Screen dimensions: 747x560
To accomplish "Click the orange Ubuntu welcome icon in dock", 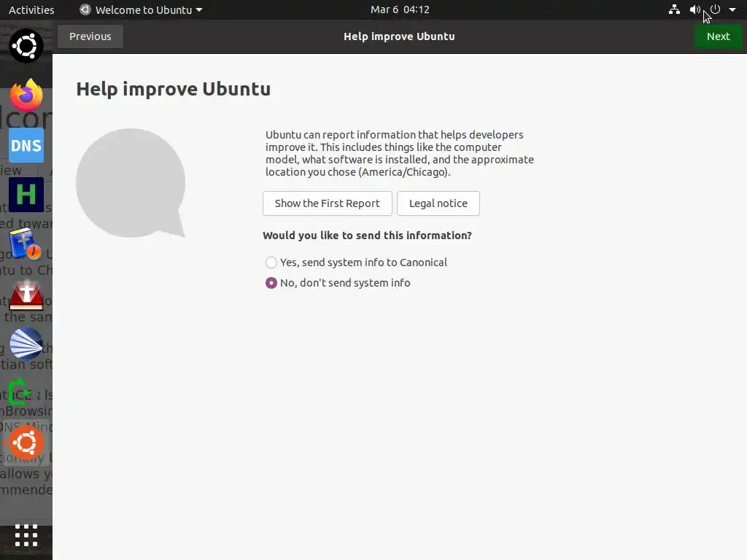I will click(x=26, y=443).
